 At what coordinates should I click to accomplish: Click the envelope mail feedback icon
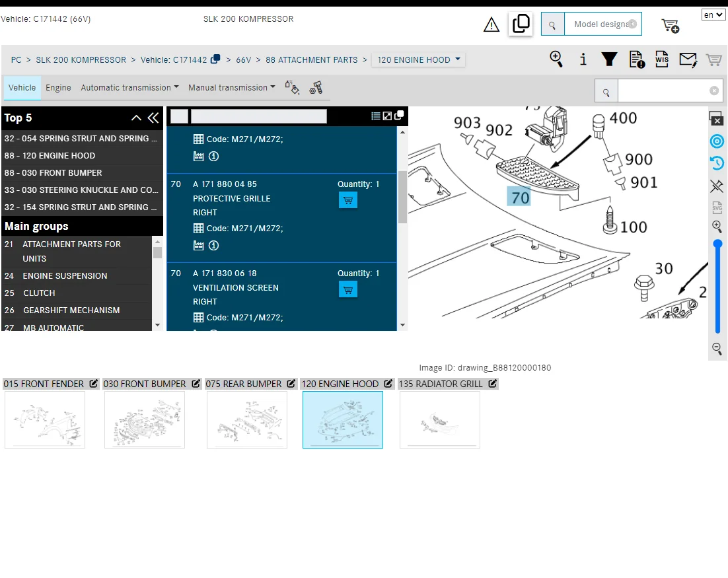pos(688,60)
